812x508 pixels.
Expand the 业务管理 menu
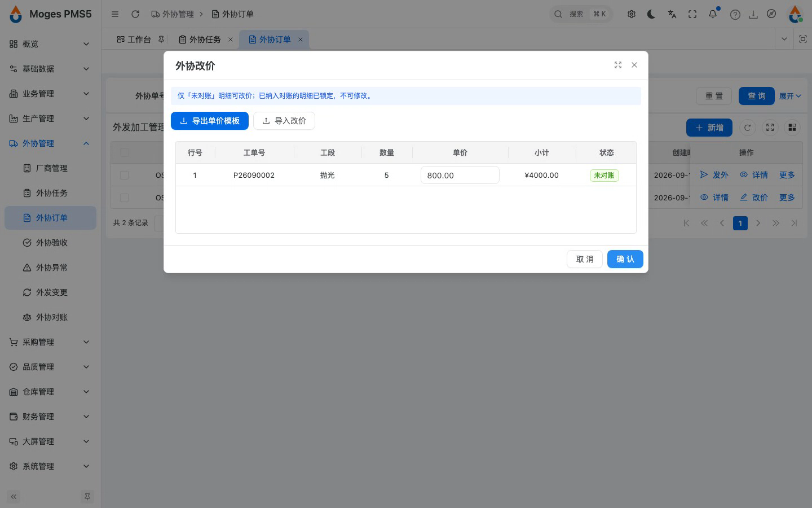(50, 94)
